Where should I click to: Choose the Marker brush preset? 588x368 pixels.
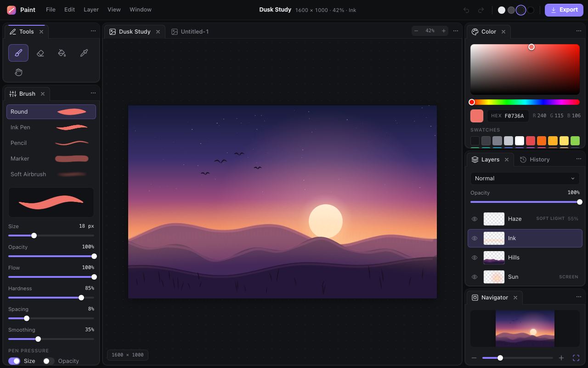pos(51,159)
